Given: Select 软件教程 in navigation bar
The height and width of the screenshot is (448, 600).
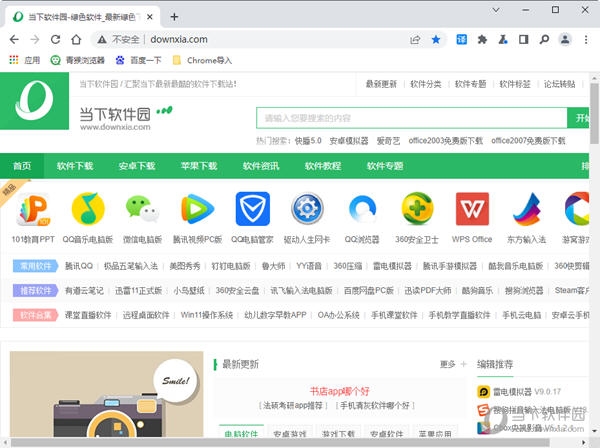Looking at the screenshot, I should point(323,166).
